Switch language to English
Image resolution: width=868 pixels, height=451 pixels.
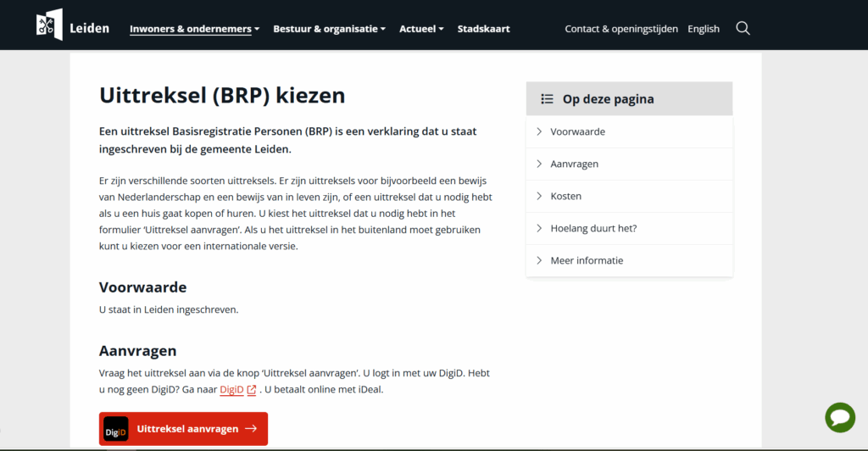pos(704,29)
